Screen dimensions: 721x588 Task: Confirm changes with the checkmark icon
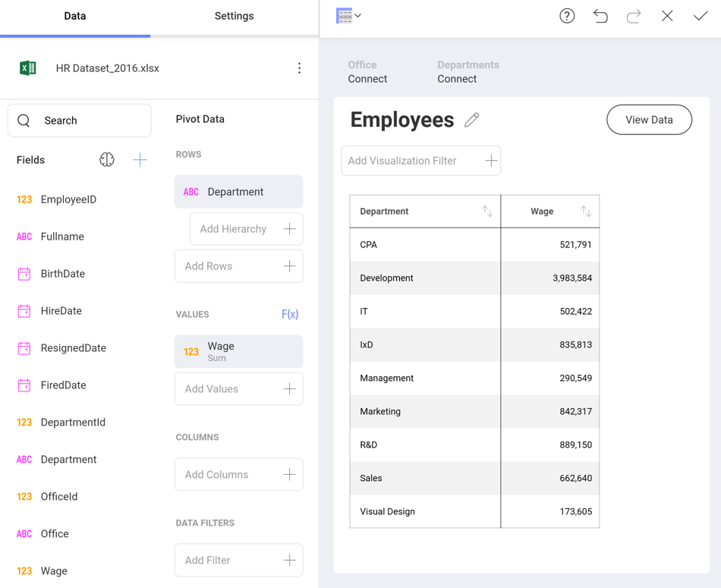pos(700,16)
